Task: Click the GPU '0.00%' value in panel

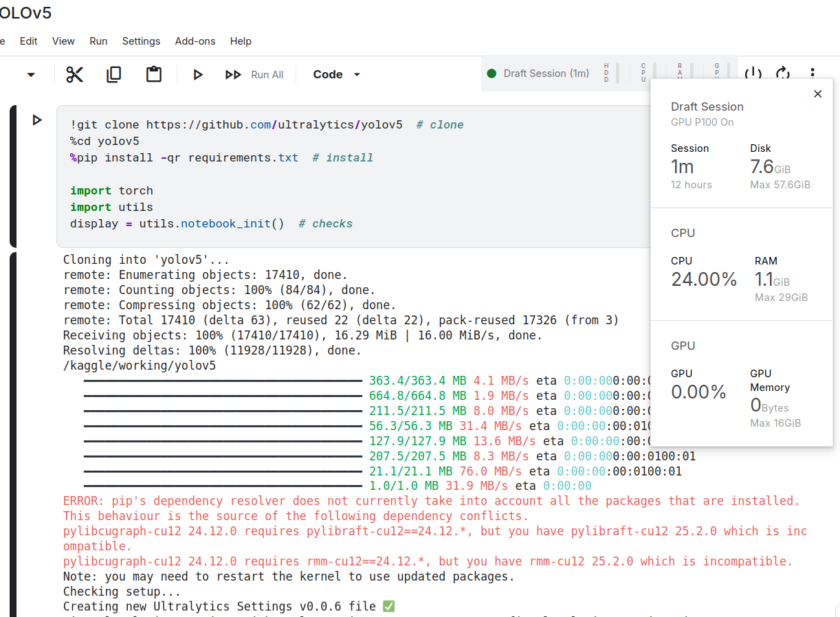Action: pyautogui.click(x=698, y=392)
